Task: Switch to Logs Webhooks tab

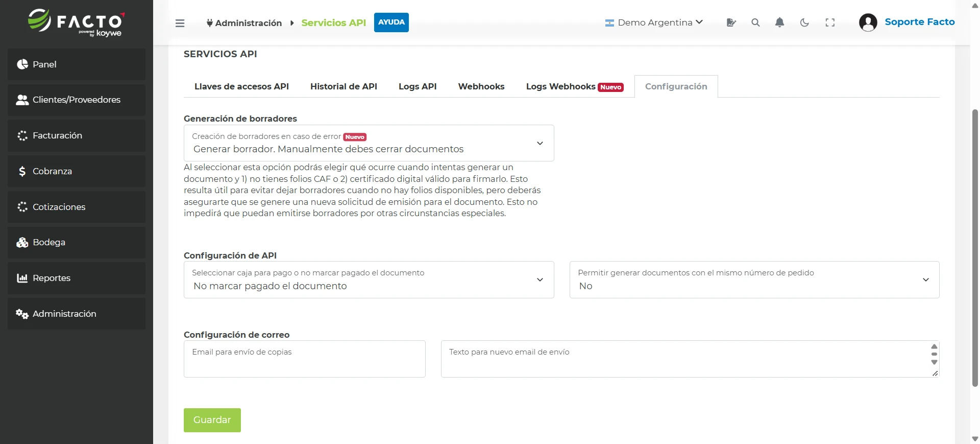Action: tap(575, 86)
